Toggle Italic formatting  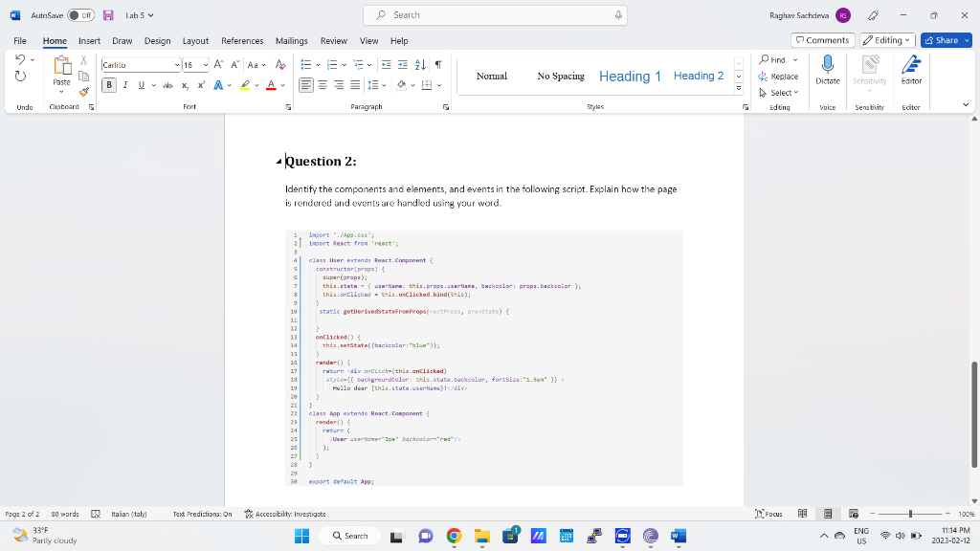pyautogui.click(x=125, y=85)
